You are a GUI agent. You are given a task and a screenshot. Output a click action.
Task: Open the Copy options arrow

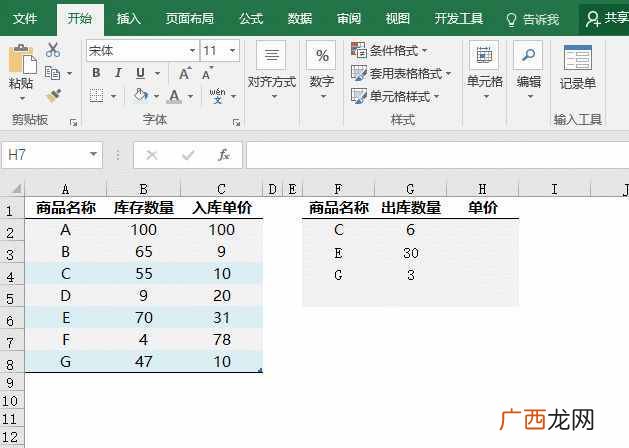tap(69, 73)
